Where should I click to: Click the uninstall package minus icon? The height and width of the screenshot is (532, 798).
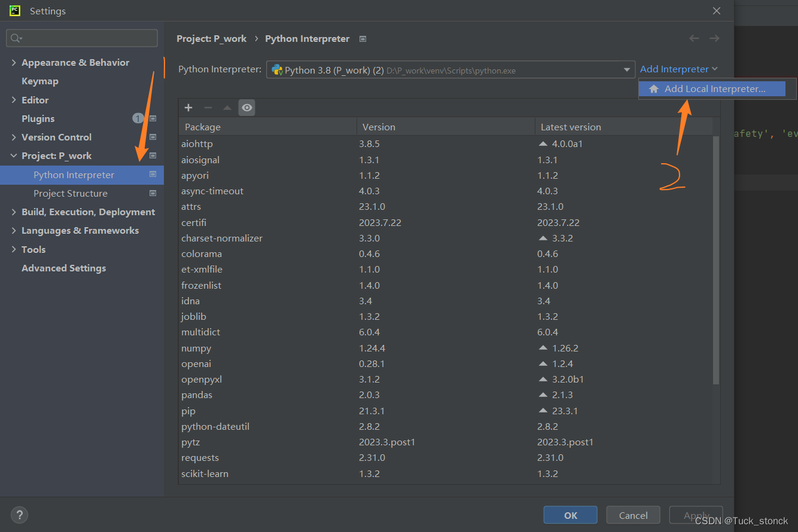coord(208,108)
